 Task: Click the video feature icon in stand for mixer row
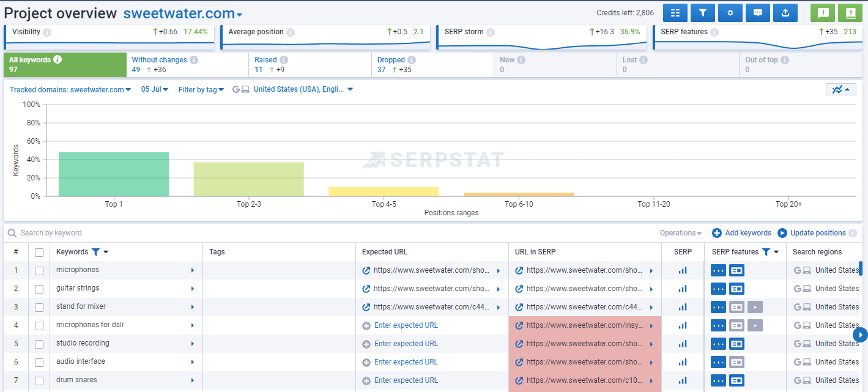[x=755, y=307]
